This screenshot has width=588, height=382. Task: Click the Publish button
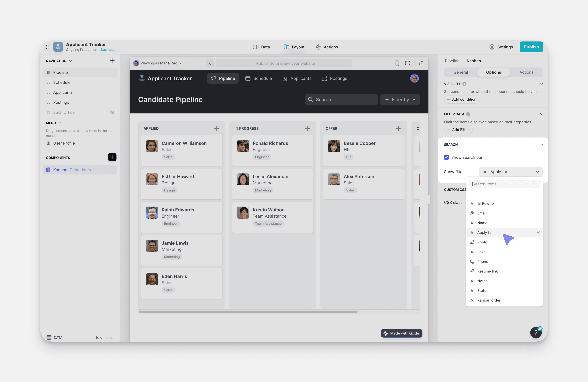[x=531, y=47]
